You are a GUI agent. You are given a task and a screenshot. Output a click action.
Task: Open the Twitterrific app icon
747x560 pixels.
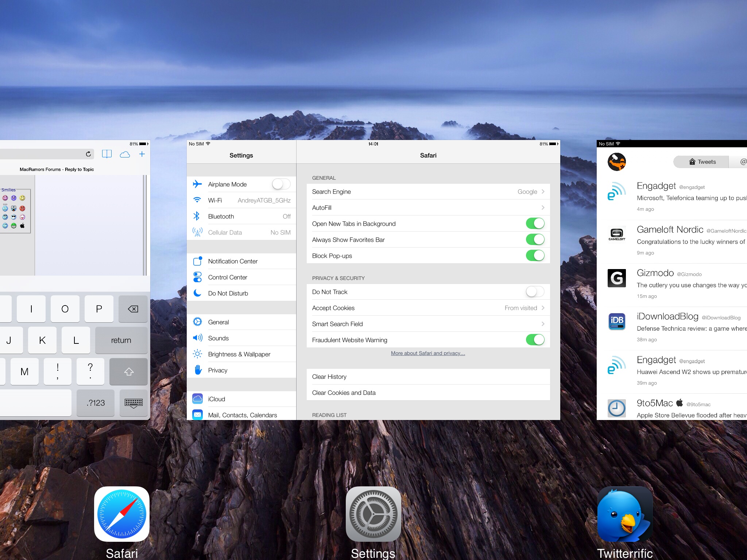[625, 514]
